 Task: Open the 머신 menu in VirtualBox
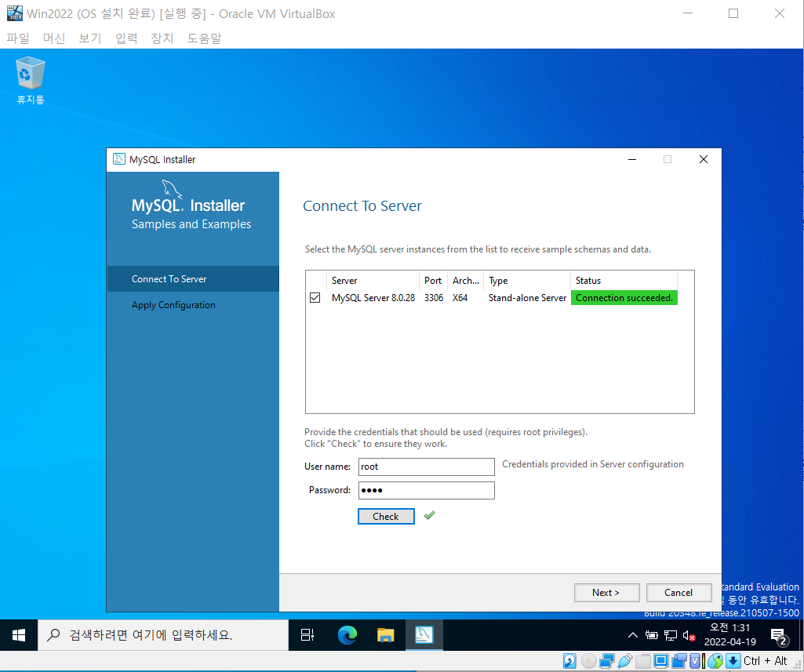pos(54,38)
